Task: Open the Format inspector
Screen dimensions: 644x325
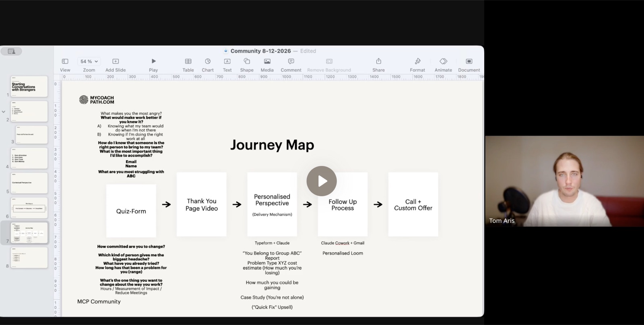Action: 417,65
